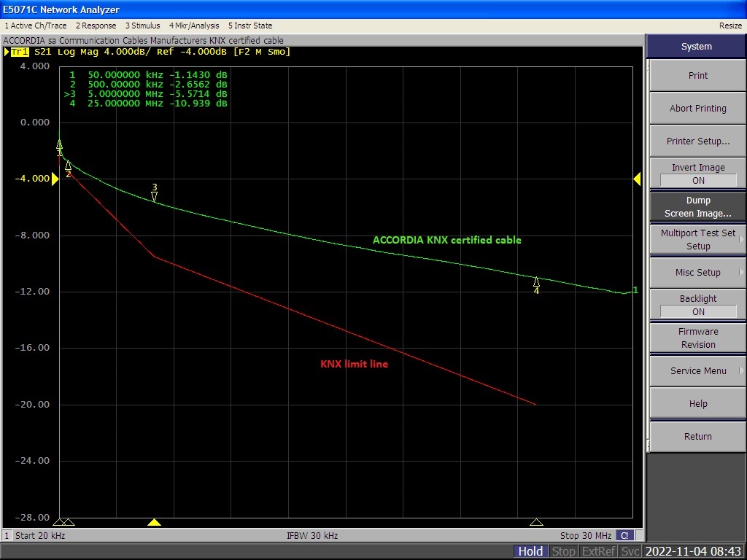Click marker 4 readout 25.000000 MHz row
Image resolution: width=747 pixels, height=560 pixels.
tap(148, 104)
